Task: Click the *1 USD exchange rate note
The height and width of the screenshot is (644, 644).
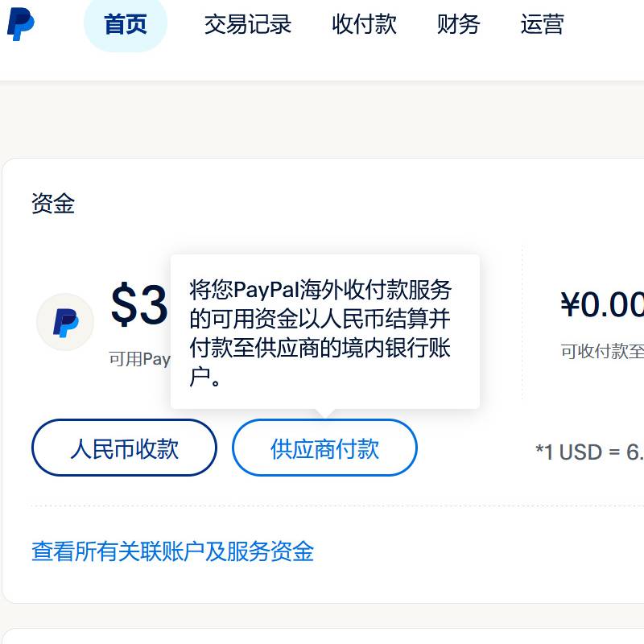Action: 589,452
